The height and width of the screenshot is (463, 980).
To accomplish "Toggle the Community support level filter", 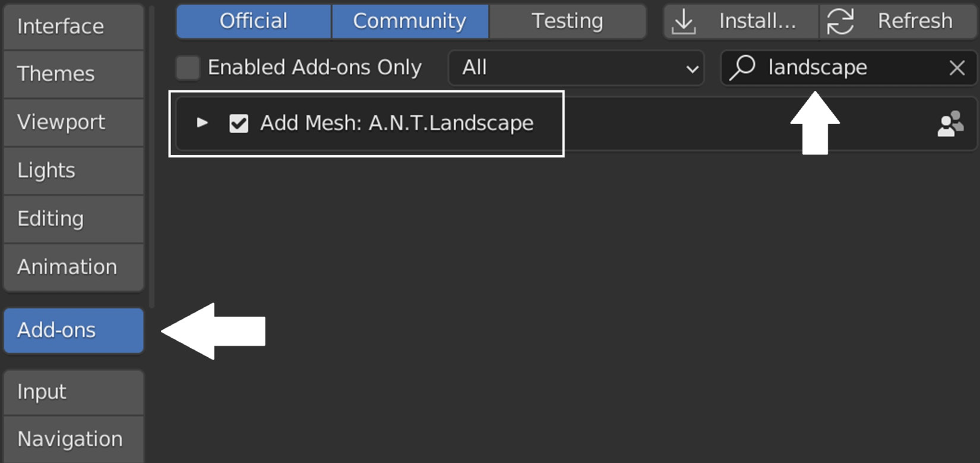I will point(410,21).
